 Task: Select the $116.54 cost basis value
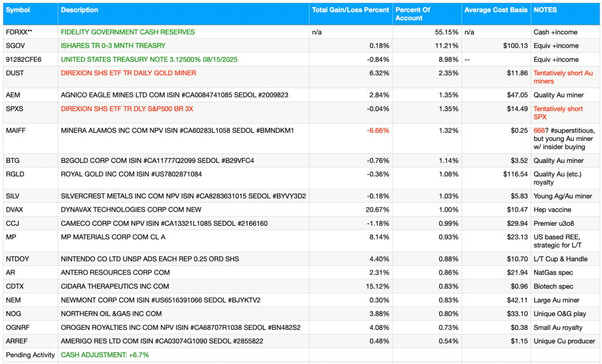click(516, 174)
